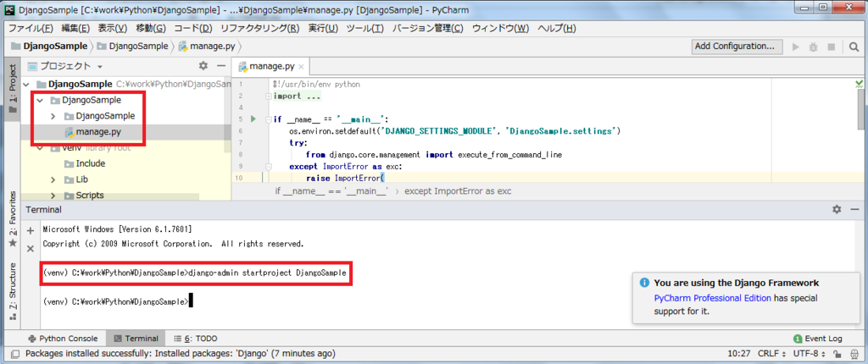Toggle the Z: Structure tool window button
This screenshot has height=364, width=868.
point(13,292)
